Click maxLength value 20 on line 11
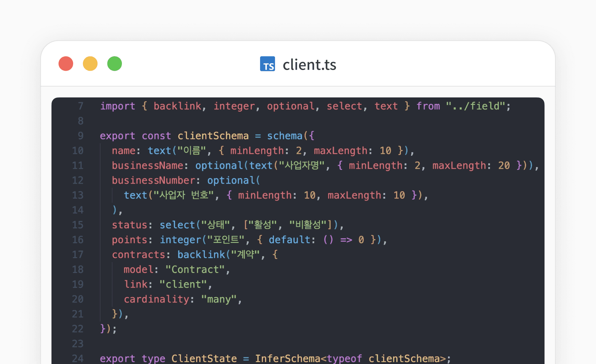Viewport: 596px width, 364px height. [504, 166]
